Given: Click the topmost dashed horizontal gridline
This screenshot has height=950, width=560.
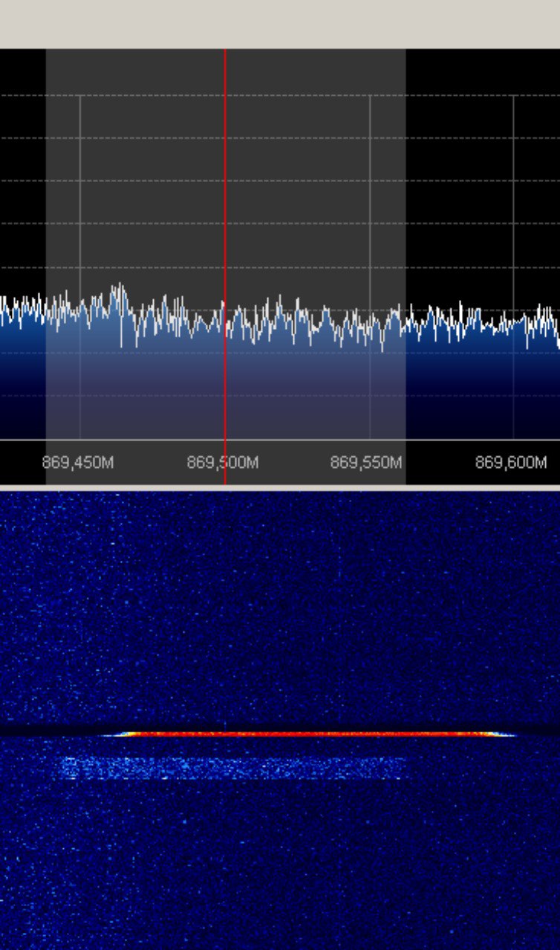Looking at the screenshot, I should coord(280,95).
